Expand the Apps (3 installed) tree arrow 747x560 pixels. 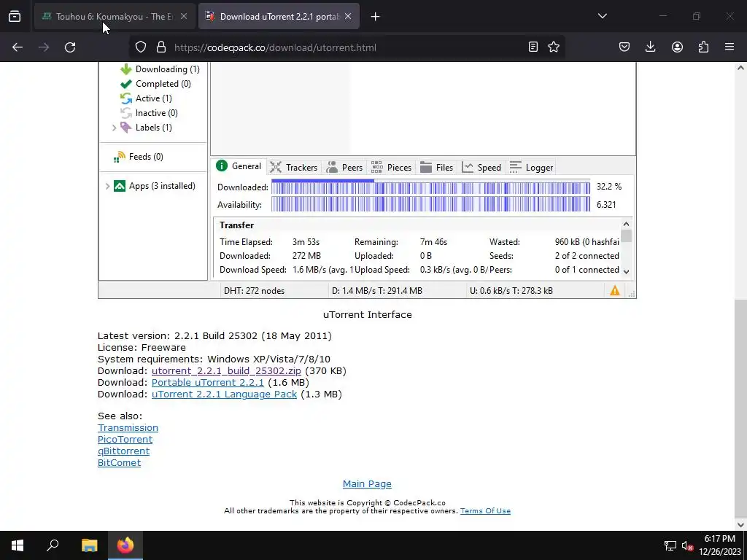(x=107, y=186)
